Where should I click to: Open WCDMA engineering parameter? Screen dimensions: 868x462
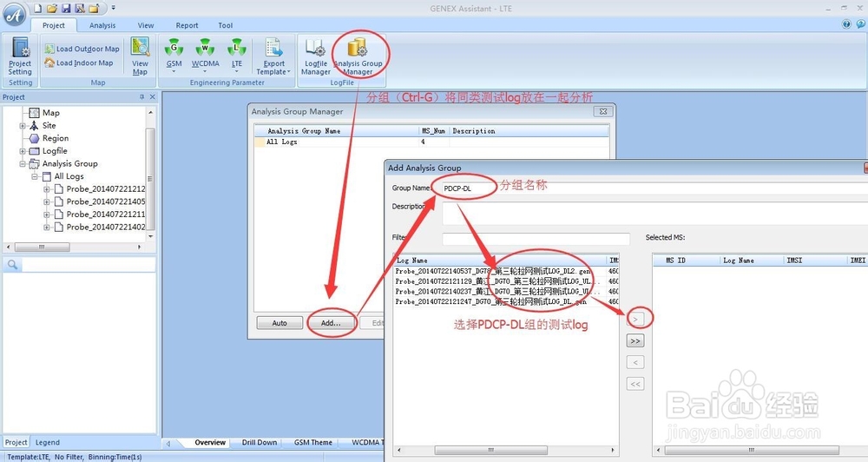[x=206, y=56]
